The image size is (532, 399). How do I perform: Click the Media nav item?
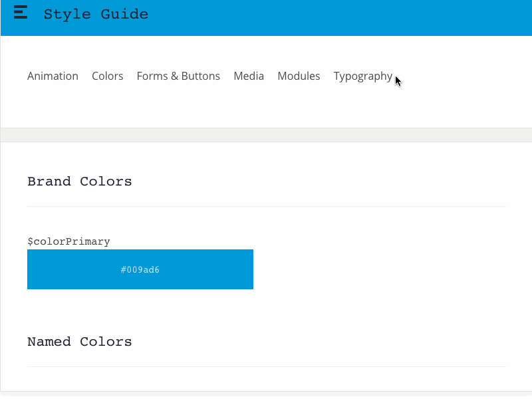click(x=249, y=76)
